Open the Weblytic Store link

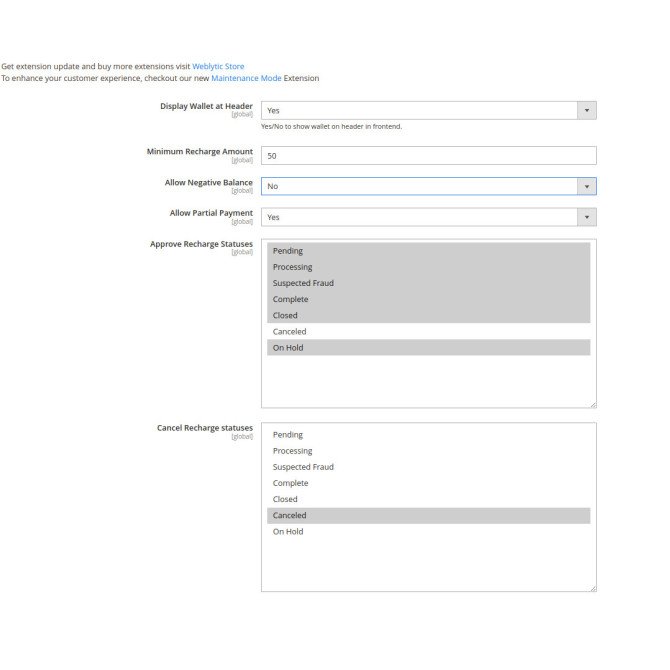tap(218, 66)
